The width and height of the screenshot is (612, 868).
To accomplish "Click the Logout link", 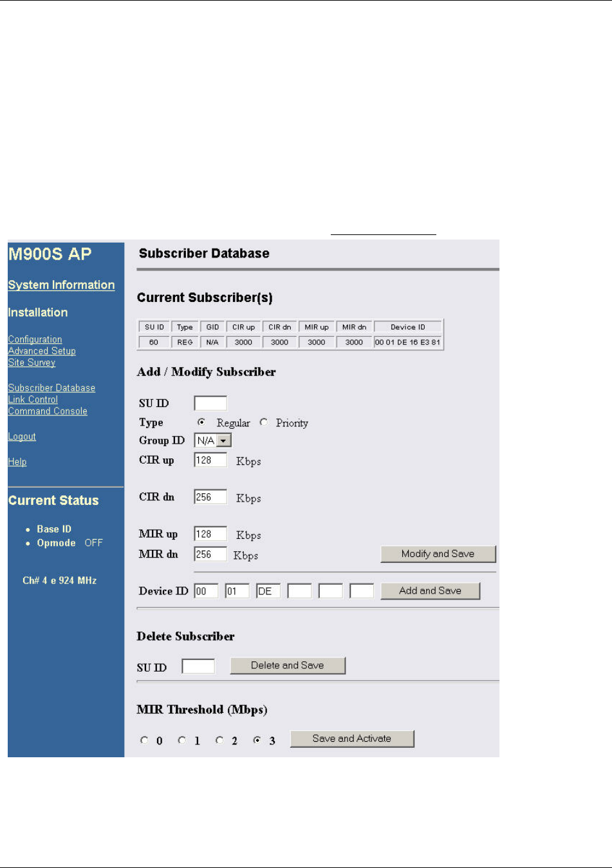I will point(22,436).
